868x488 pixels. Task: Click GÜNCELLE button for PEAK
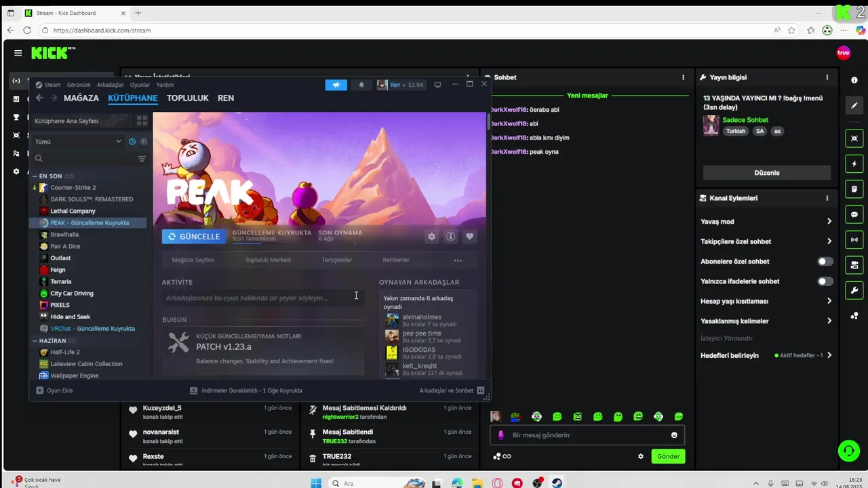pyautogui.click(x=194, y=237)
